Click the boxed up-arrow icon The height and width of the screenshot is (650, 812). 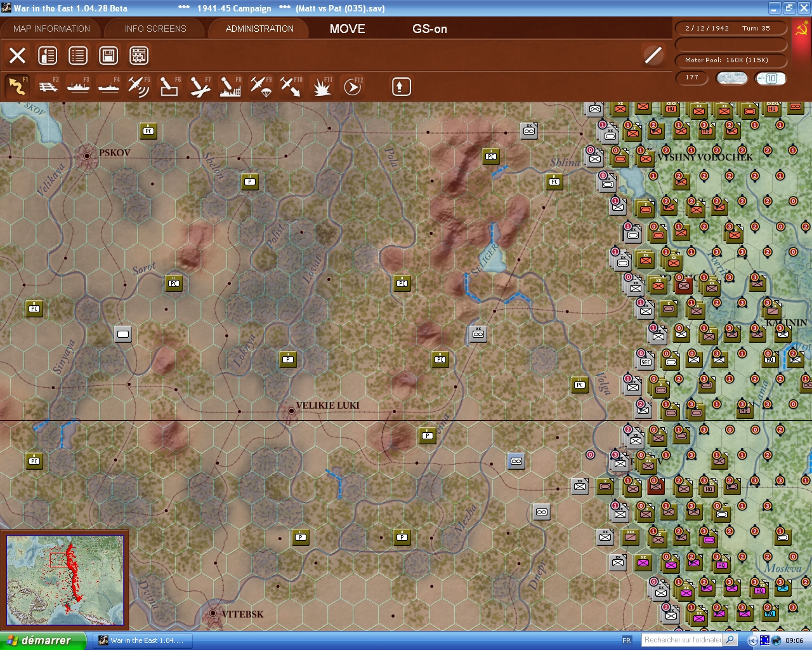point(401,86)
